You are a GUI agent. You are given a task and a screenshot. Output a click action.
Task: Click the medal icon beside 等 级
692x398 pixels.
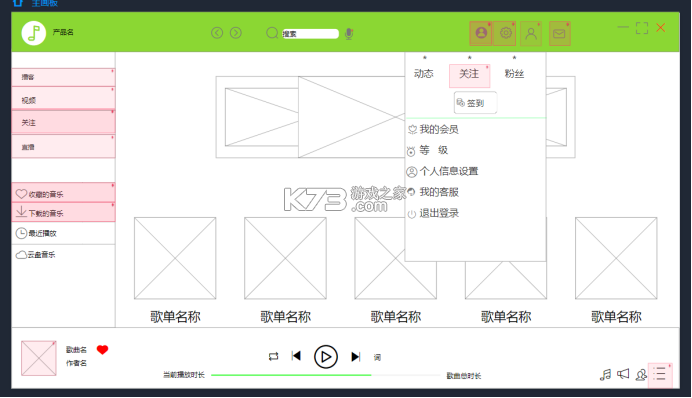[x=411, y=151]
